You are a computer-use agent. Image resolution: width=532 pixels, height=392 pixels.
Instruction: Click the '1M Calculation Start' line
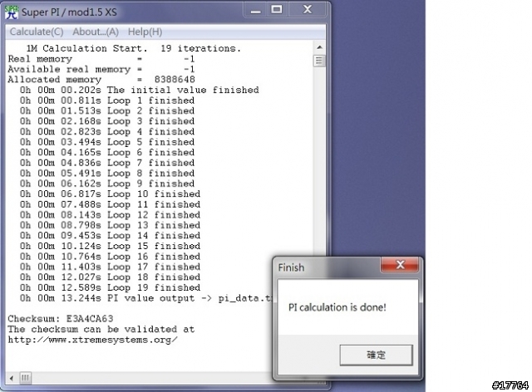pos(133,48)
